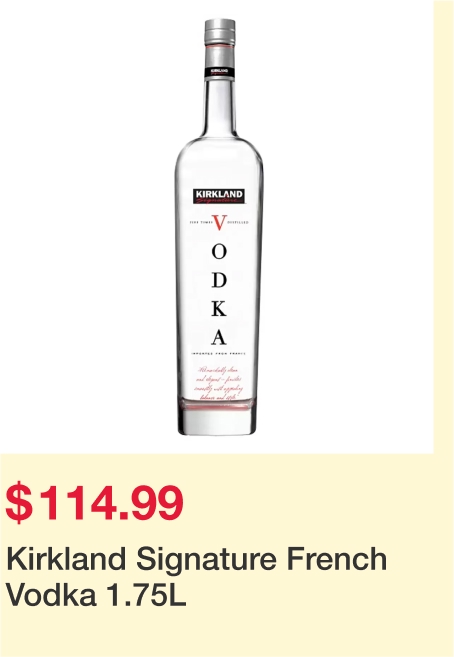Viewport: 454px width, 657px height.
Task: Click the Kirkland Signature logo on the bottle
Action: [x=219, y=196]
